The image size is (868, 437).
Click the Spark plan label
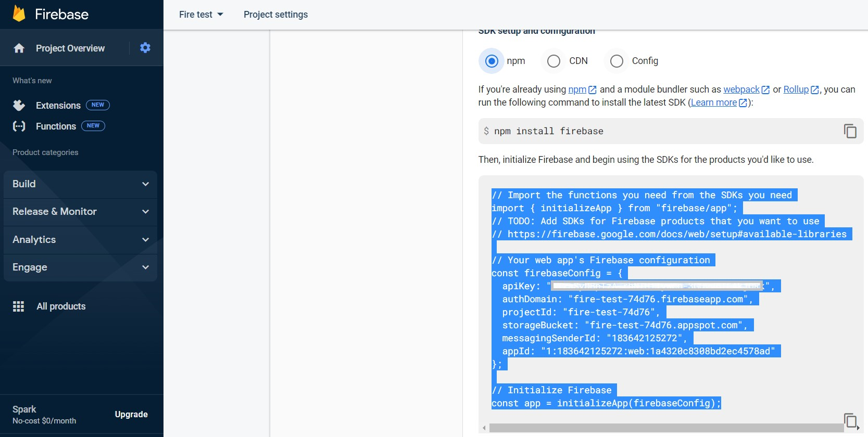coord(24,409)
